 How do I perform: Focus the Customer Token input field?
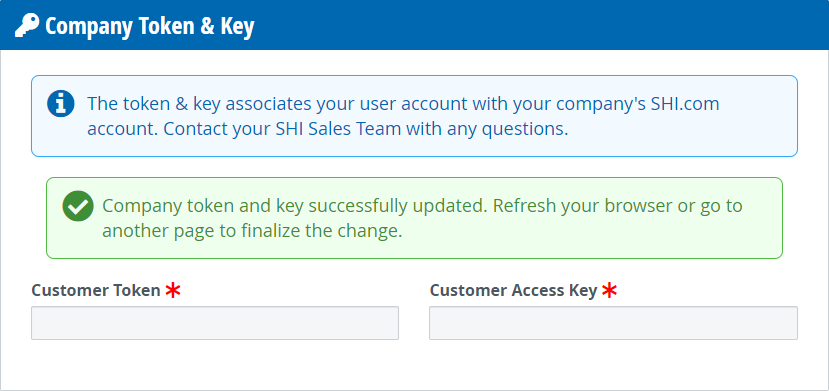coord(215,323)
